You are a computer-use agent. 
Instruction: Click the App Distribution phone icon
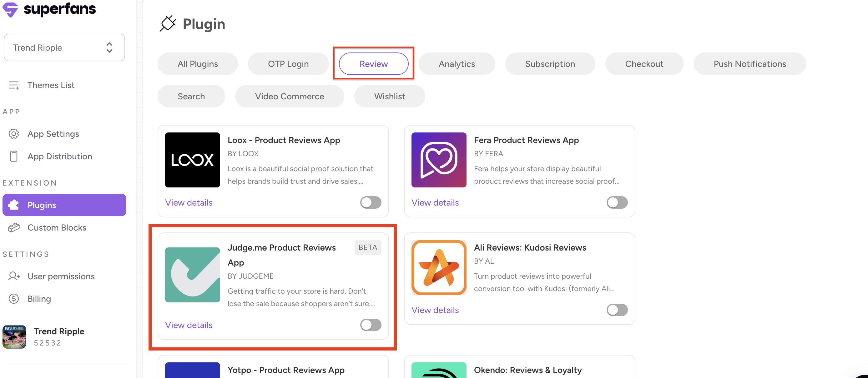14,156
